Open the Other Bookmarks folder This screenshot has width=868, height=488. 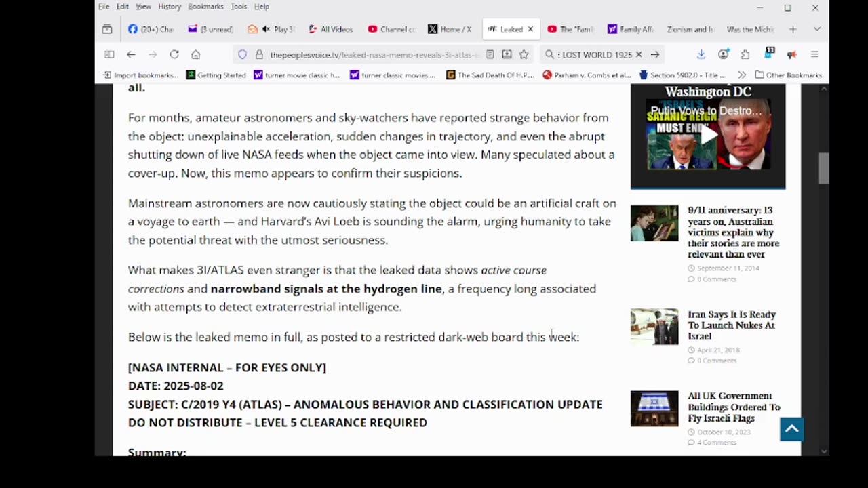click(x=788, y=75)
